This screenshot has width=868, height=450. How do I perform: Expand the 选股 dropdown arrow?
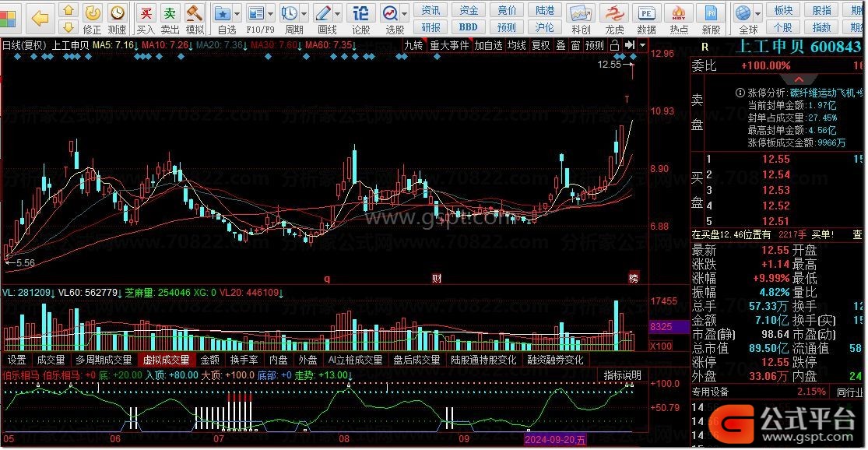[405, 13]
